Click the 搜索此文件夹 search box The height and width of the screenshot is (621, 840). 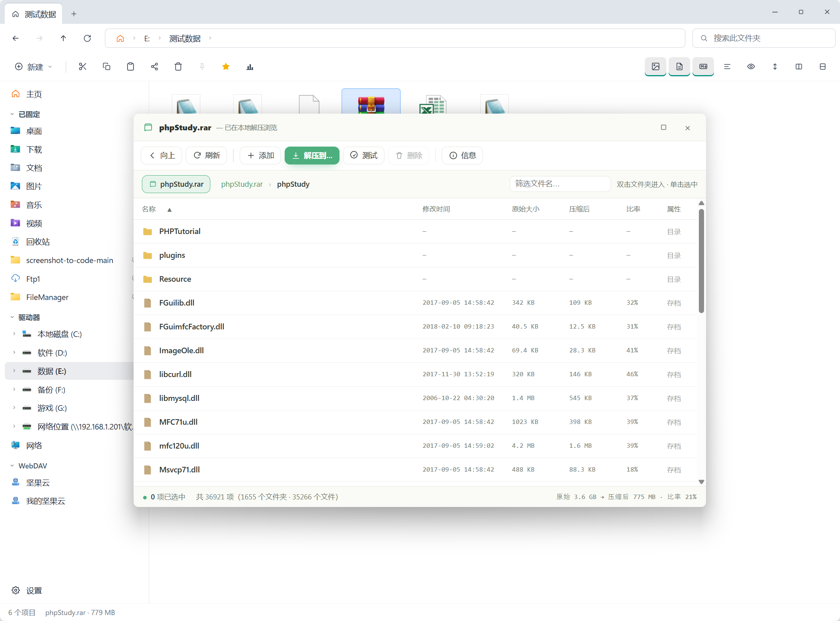[x=764, y=38]
